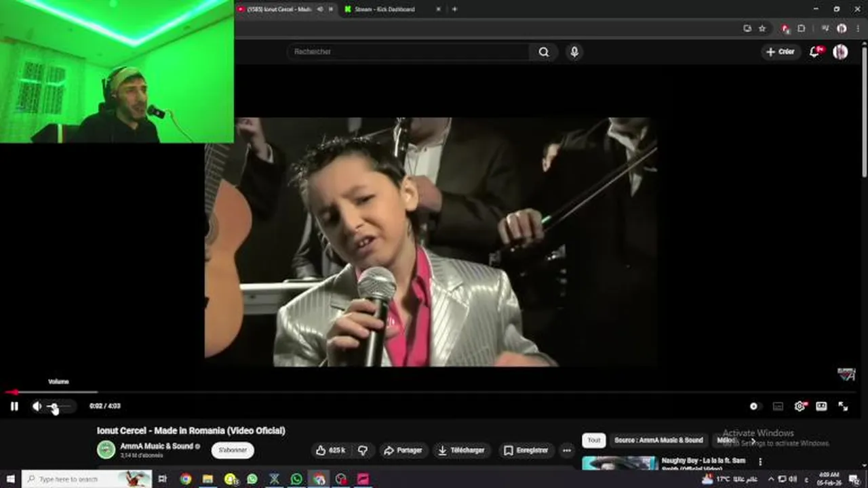This screenshot has height=488, width=868.
Task: Bookmark this page with the star icon
Action: click(x=762, y=28)
